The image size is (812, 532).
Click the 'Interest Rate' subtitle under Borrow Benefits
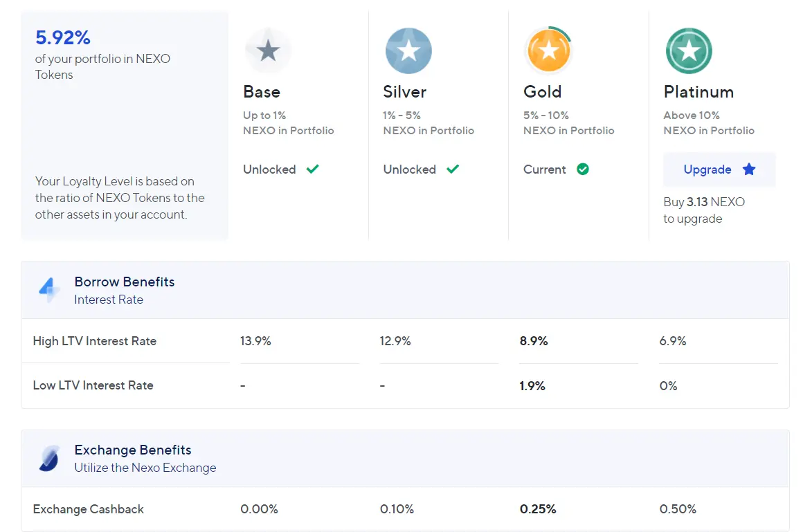(109, 300)
